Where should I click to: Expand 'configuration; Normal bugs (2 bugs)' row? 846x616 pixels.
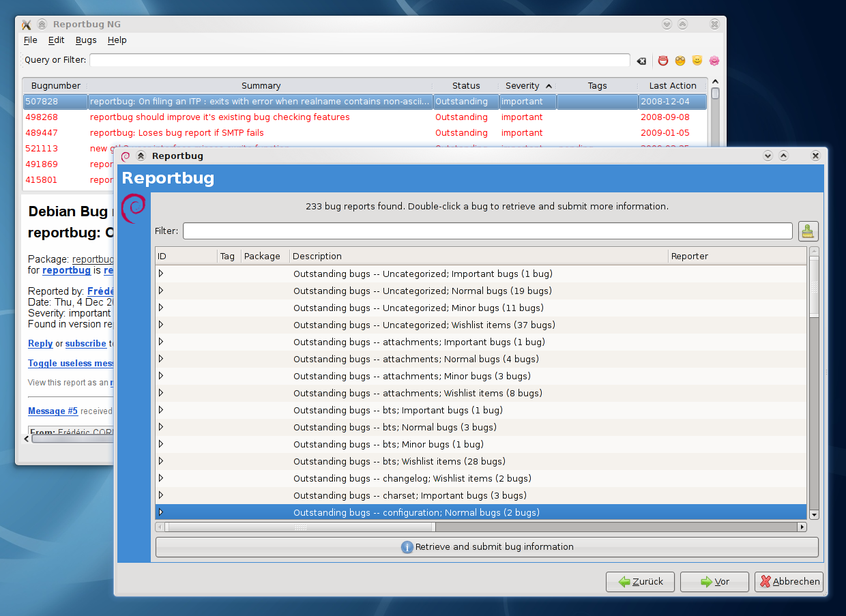161,512
